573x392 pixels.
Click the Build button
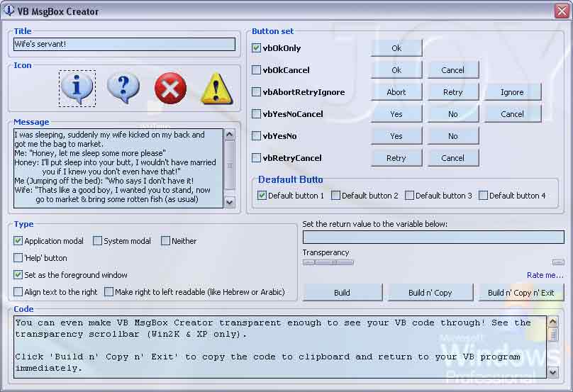(x=342, y=293)
